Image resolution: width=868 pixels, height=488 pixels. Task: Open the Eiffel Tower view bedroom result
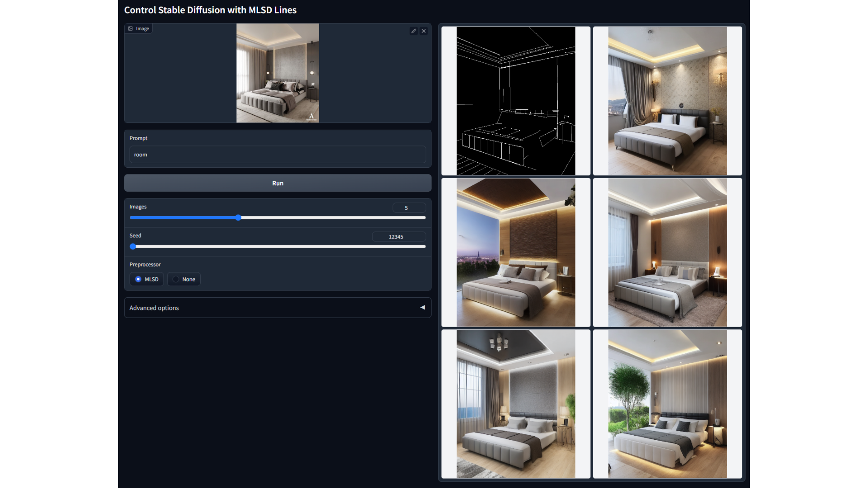(515, 252)
